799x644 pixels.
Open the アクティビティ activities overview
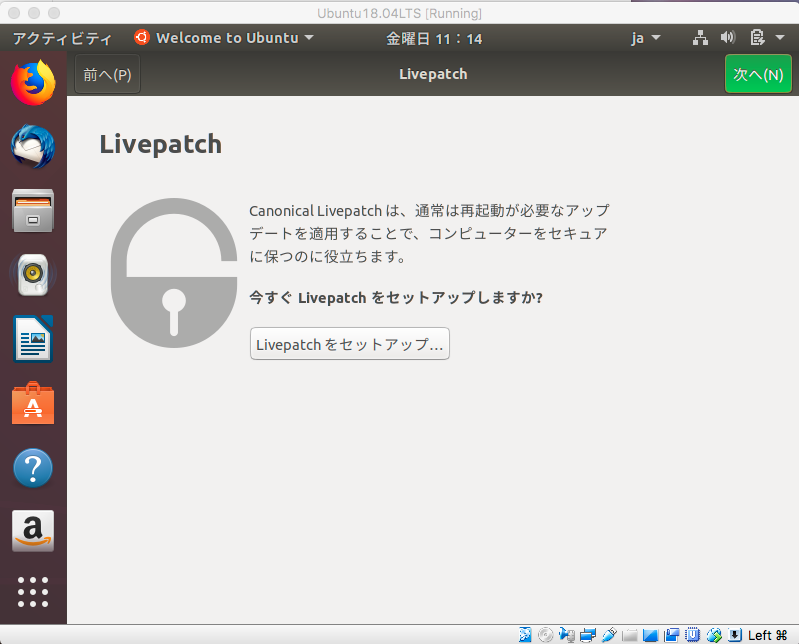click(x=62, y=38)
